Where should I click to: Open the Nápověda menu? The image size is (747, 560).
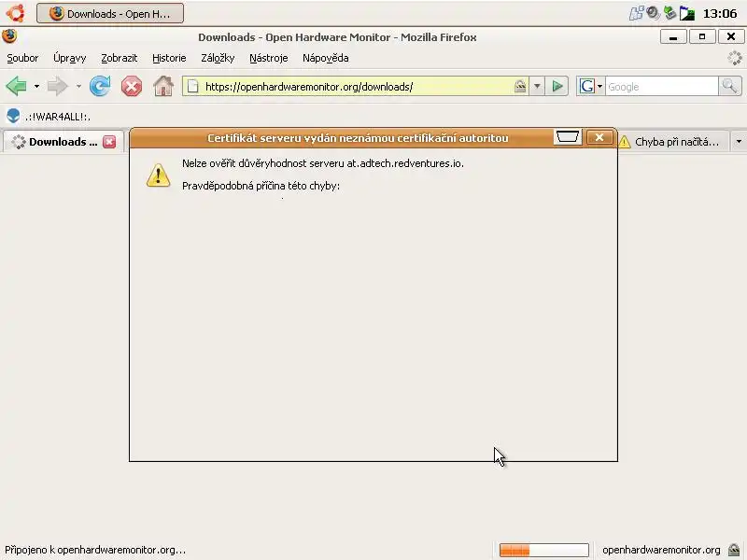[325, 58]
